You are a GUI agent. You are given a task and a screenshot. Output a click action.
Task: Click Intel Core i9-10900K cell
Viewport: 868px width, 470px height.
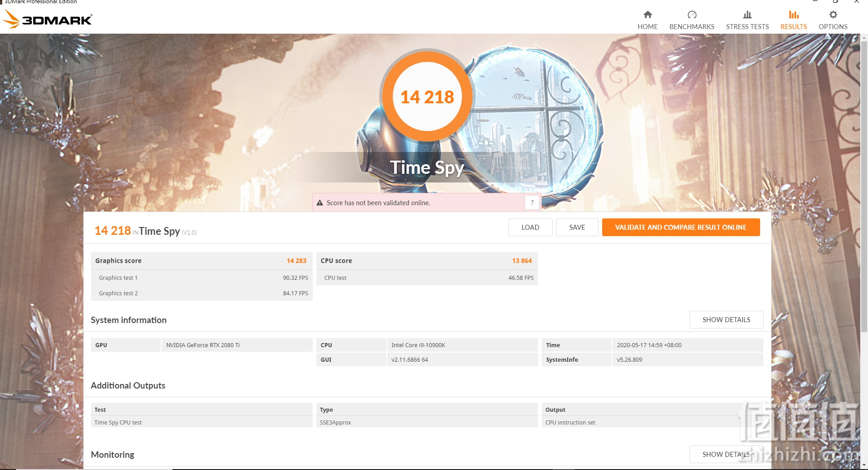(462, 345)
